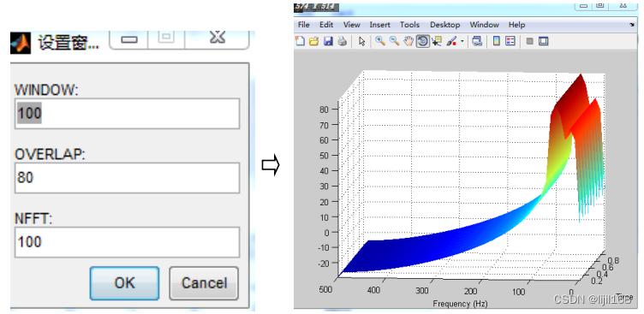Insert a Legend via toolbar icon

click(x=510, y=41)
